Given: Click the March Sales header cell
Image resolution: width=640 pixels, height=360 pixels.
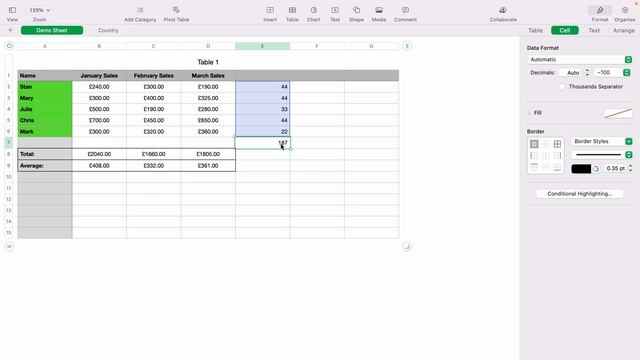Looking at the screenshot, I should coord(208,76).
